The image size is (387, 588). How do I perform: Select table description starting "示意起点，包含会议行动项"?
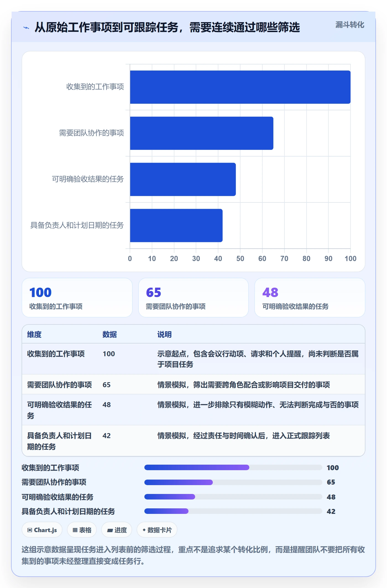258,359
